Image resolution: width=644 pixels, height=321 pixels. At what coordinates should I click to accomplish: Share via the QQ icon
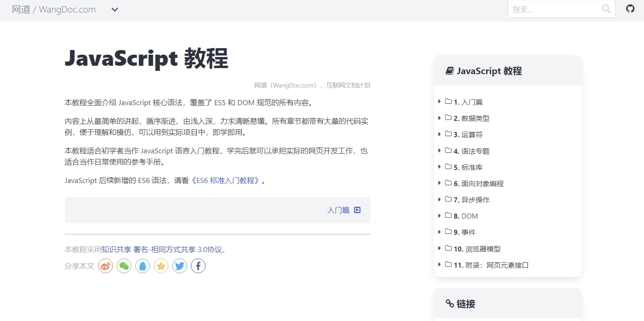pyautogui.click(x=143, y=266)
